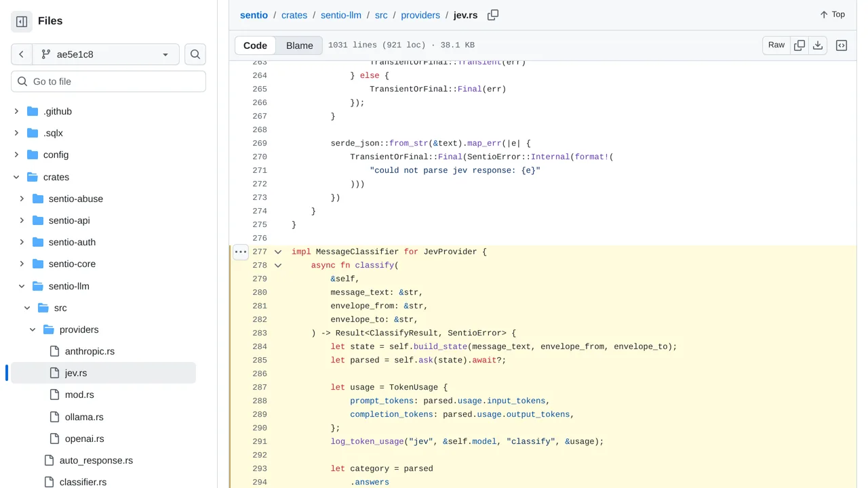Click the ollama.rs file icon
The image size is (868, 488).
54,417
